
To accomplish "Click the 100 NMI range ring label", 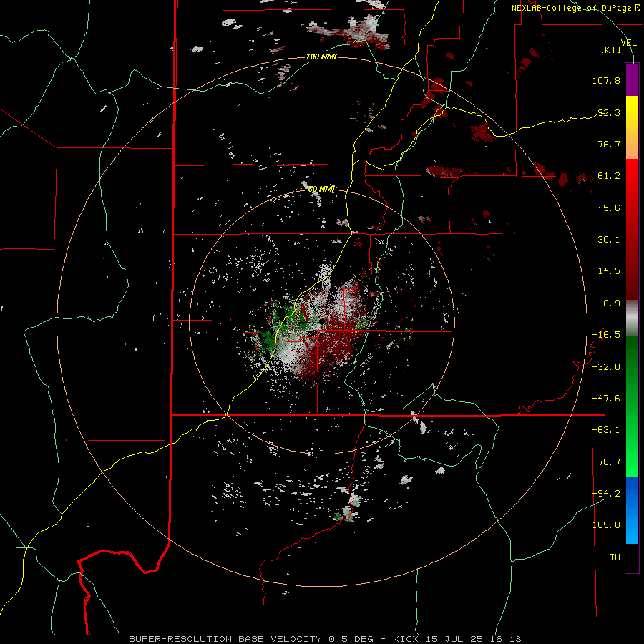I will [321, 57].
